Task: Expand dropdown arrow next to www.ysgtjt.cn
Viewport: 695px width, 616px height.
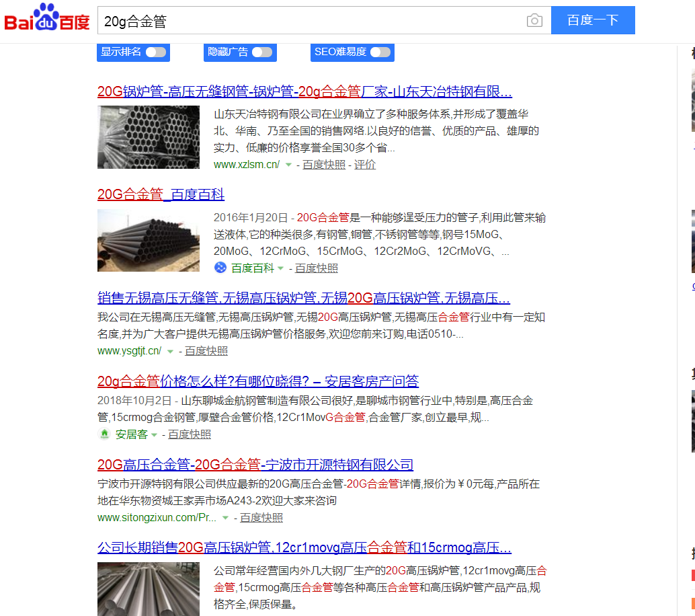Action: 170,351
